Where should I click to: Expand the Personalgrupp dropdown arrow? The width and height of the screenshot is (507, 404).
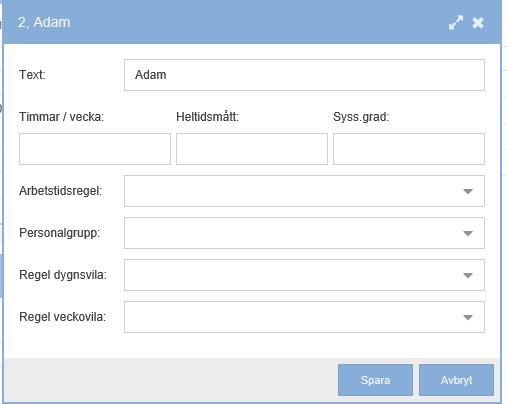coord(468,233)
